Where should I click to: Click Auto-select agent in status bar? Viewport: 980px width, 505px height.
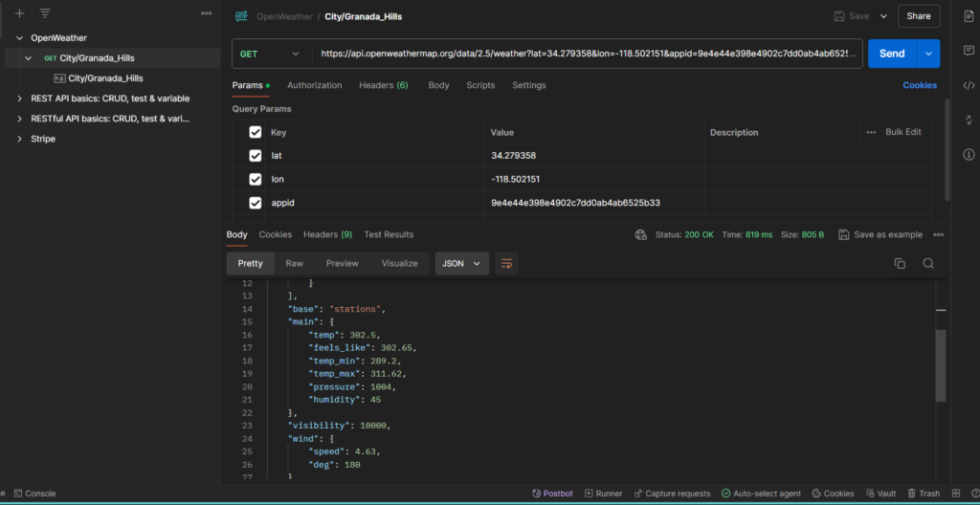tap(761, 494)
